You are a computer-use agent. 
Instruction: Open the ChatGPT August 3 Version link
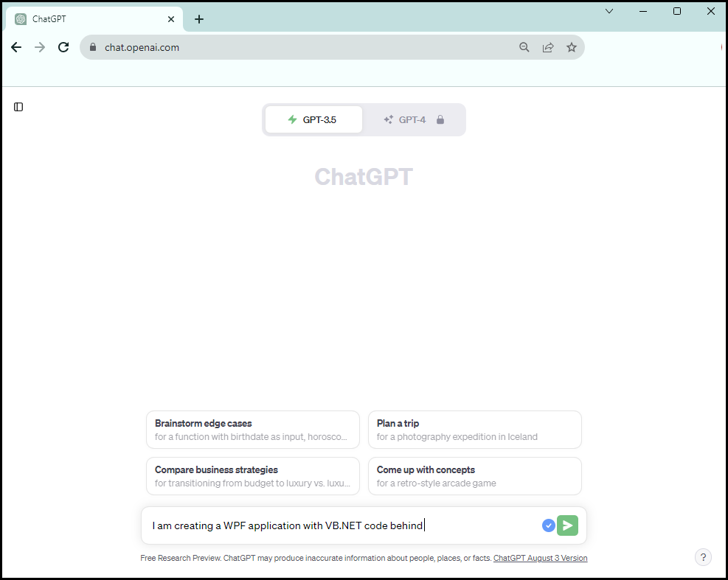pos(541,558)
